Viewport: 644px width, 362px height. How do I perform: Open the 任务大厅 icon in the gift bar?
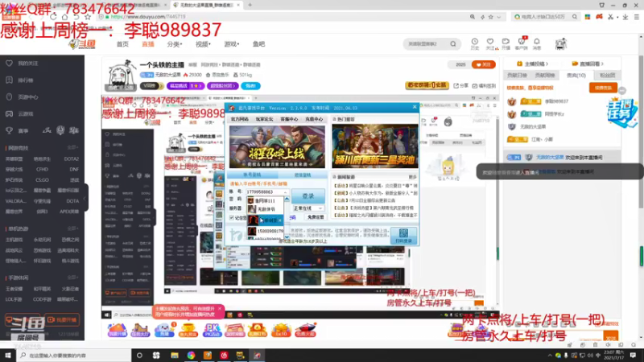click(x=140, y=330)
